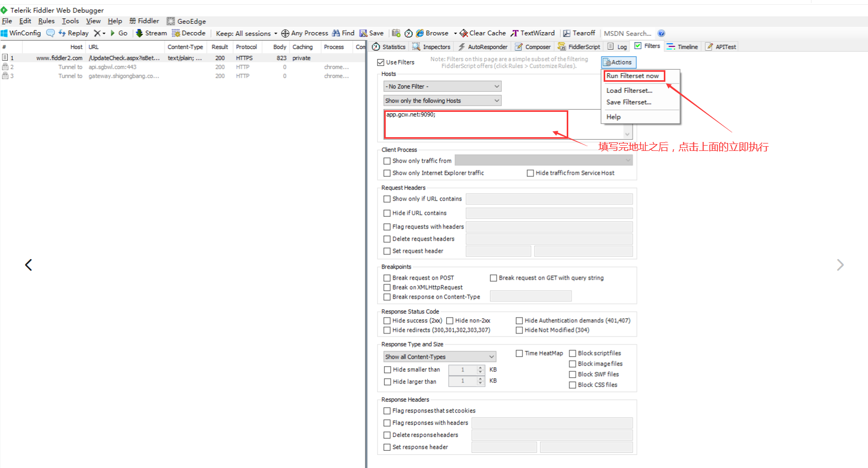Click the Actions button
Image resolution: width=868 pixels, height=468 pixels.
pyautogui.click(x=618, y=62)
